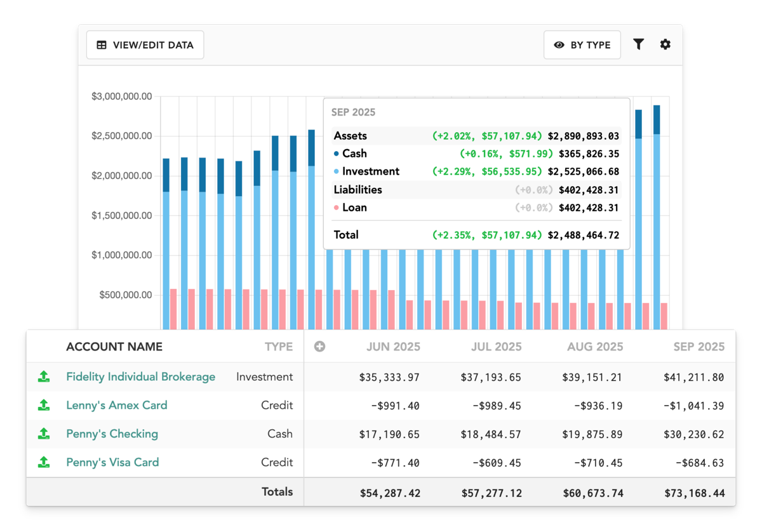Click the pink Loan legend dot
The image size is (762, 532).
(337, 208)
